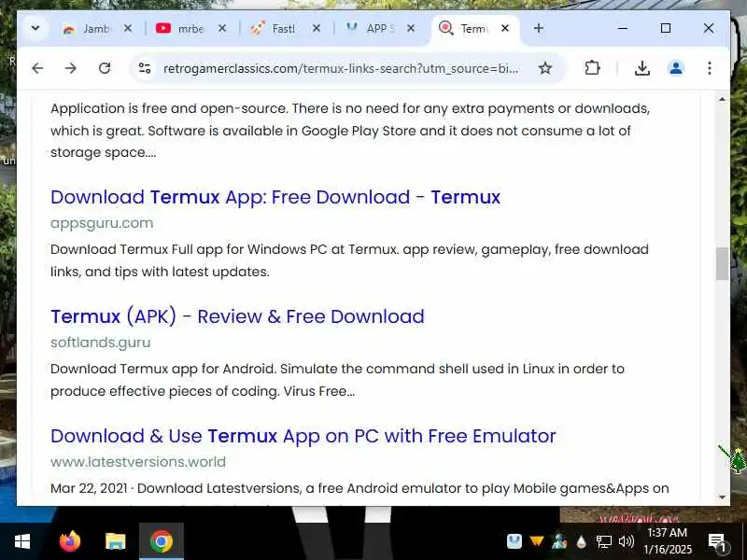Screen dimensions: 747x560
Task: Bookmark this page with star icon
Action: point(545,68)
